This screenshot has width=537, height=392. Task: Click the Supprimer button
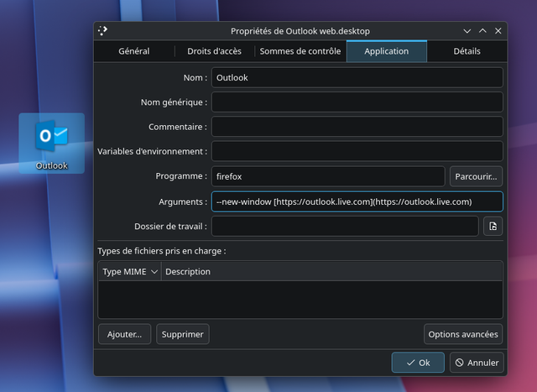click(183, 334)
